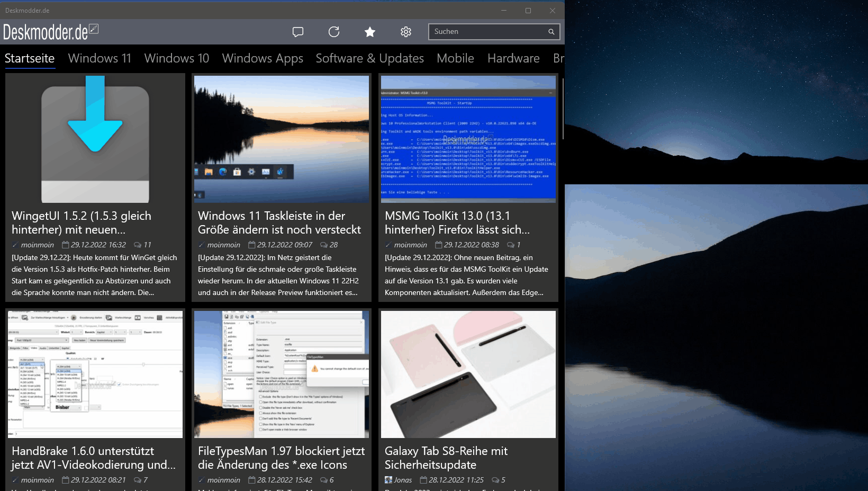Select the Software & Updates tab
Screen dimensions: 868x491
coord(370,58)
